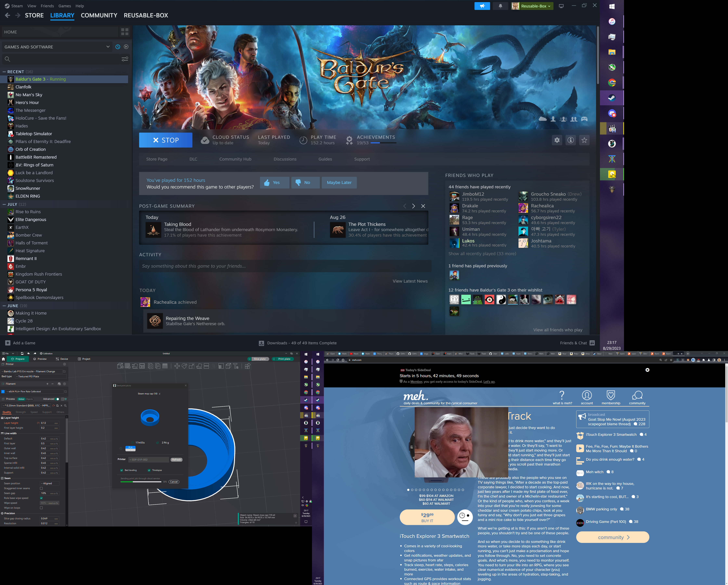
Task: Save project icon in Bambu Studio
Action: pos(22,353)
